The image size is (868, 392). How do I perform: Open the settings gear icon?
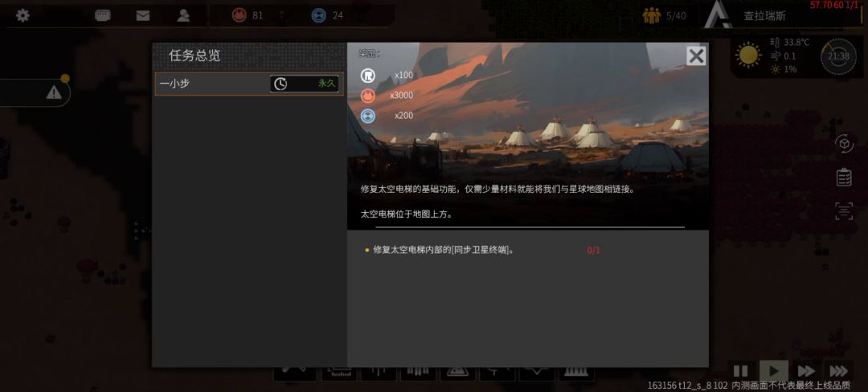point(23,15)
